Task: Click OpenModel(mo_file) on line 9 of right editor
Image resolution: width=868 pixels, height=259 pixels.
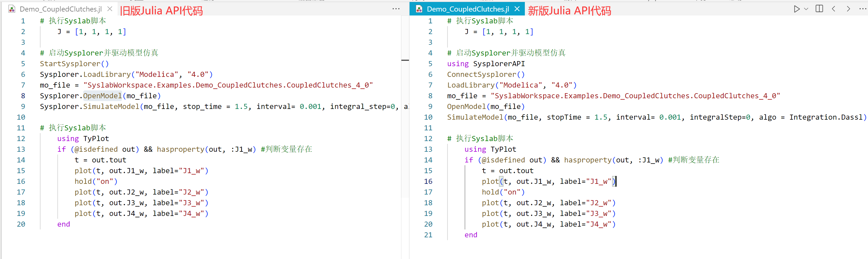Action: click(486, 107)
